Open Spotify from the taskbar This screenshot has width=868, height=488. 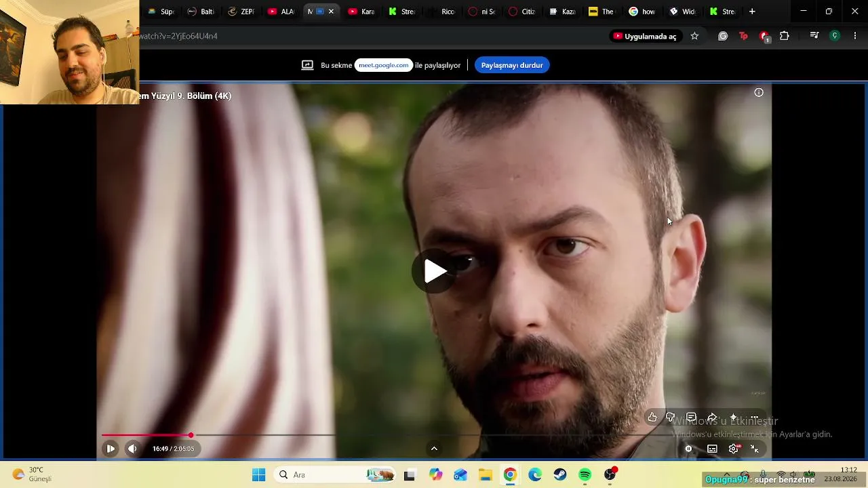coord(585,475)
